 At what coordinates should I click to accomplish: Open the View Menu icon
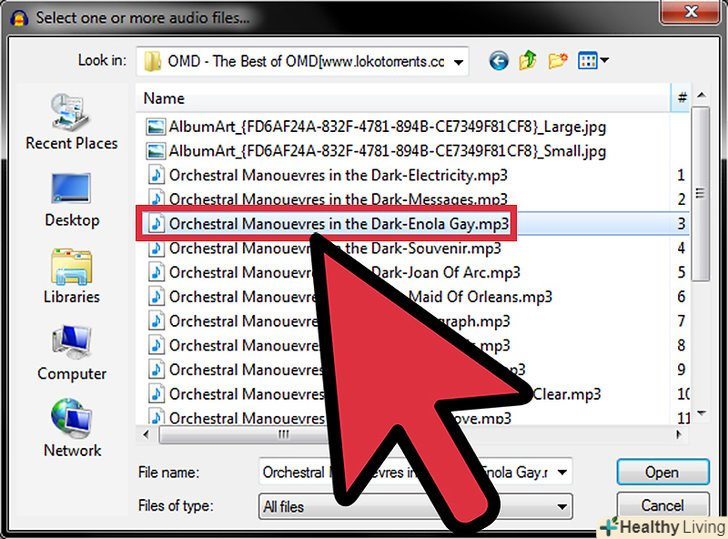click(592, 61)
